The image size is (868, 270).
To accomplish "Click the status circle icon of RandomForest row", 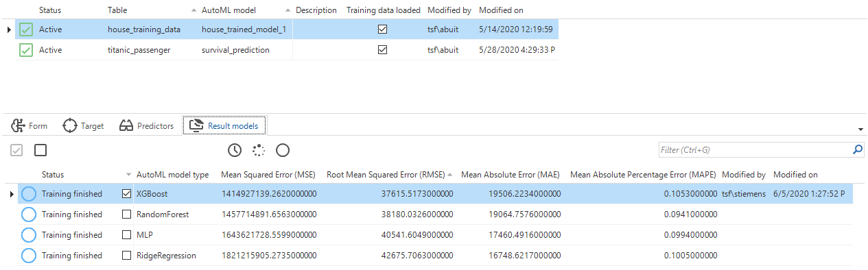I will (28, 214).
